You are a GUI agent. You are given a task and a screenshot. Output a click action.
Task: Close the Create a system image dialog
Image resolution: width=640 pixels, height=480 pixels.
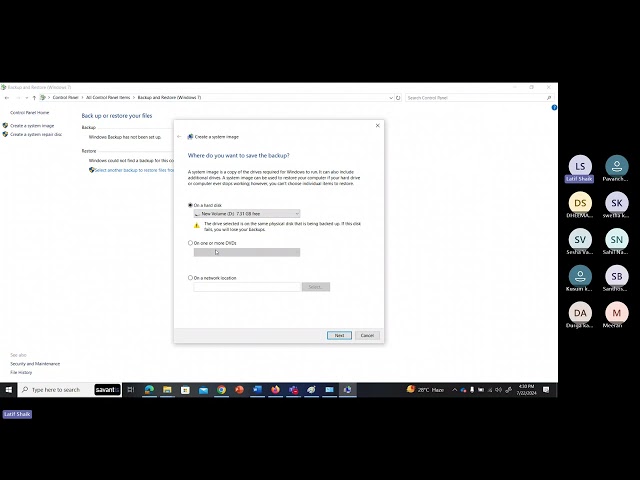(378, 125)
